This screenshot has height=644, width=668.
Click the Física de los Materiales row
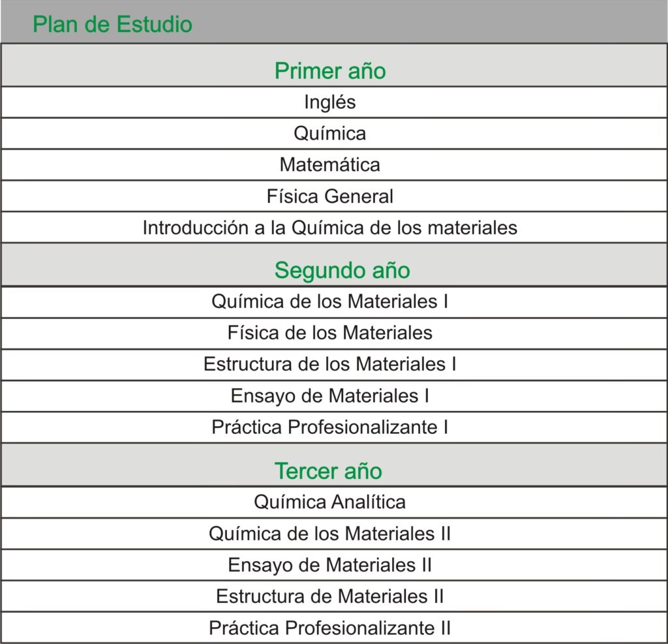coord(330,333)
